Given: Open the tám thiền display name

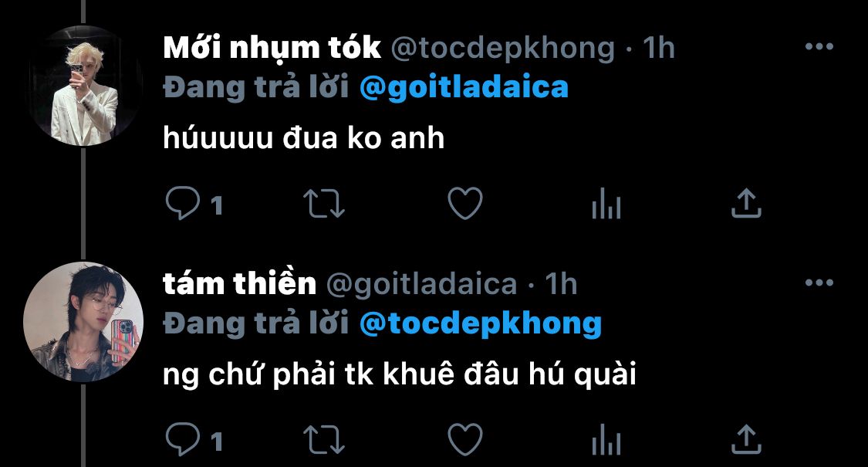Looking at the screenshot, I should 240,283.
